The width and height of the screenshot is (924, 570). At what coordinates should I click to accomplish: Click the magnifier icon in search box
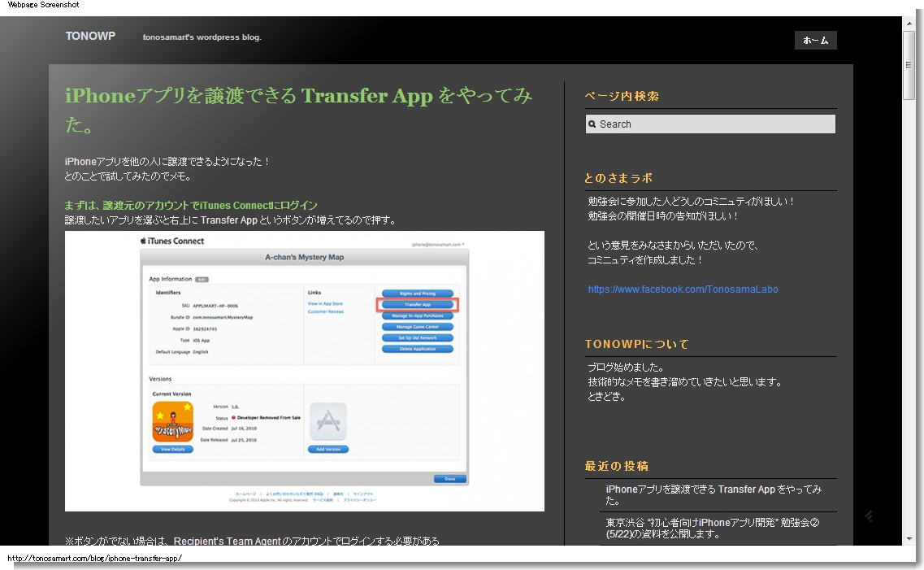pyautogui.click(x=592, y=124)
